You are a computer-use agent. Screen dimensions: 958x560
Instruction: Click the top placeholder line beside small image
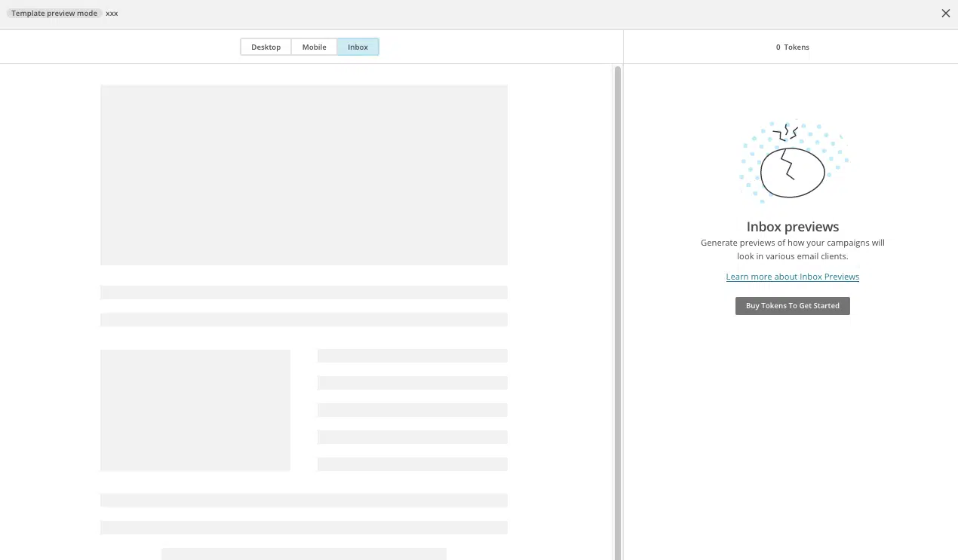[412, 356]
